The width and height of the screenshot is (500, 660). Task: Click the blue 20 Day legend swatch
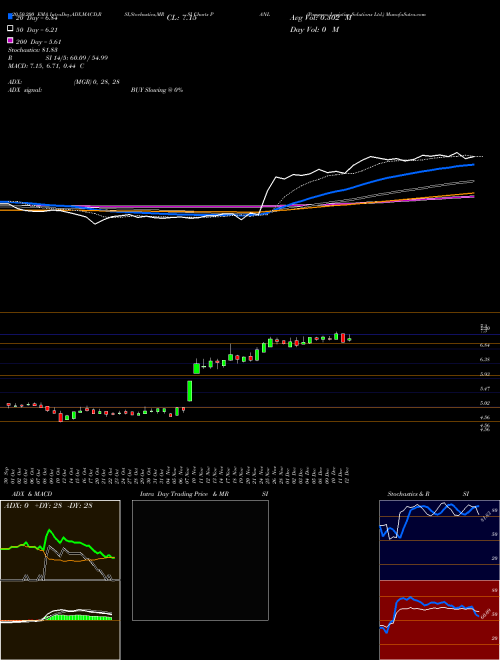[x=10, y=17]
